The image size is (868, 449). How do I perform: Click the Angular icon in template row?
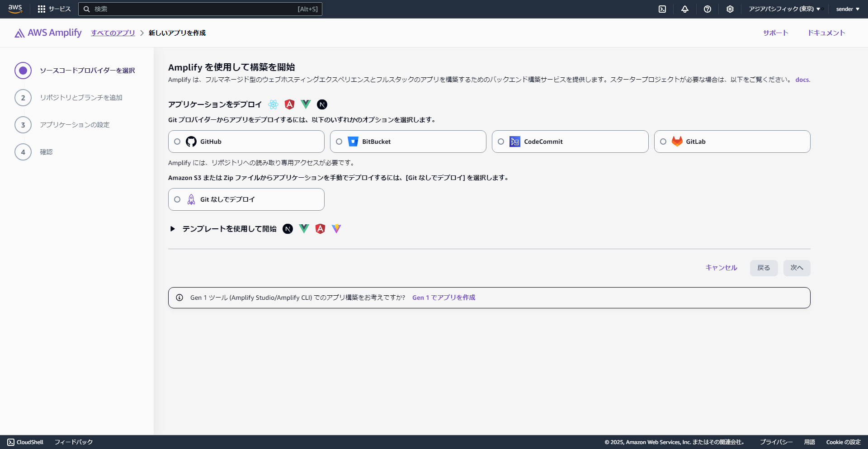pos(320,229)
